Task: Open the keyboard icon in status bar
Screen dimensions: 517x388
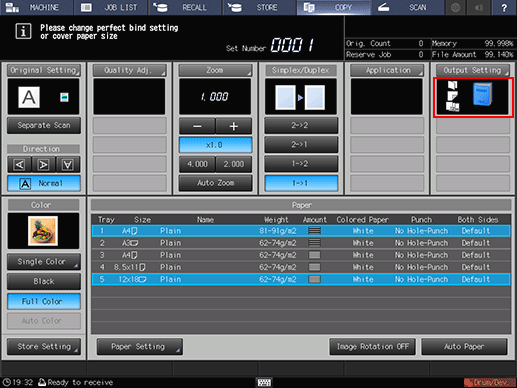Action: pyautogui.click(x=264, y=382)
